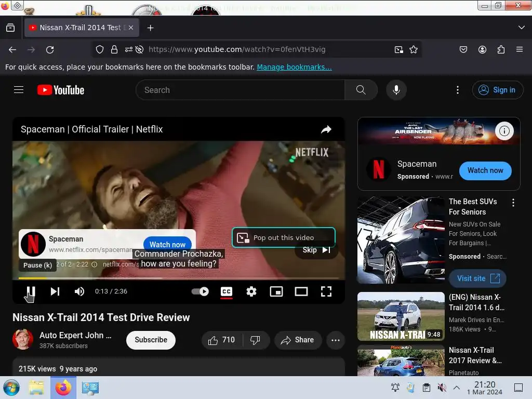Bookmark this page with star
Image resolution: width=532 pixels, height=399 pixels.
coord(413,50)
